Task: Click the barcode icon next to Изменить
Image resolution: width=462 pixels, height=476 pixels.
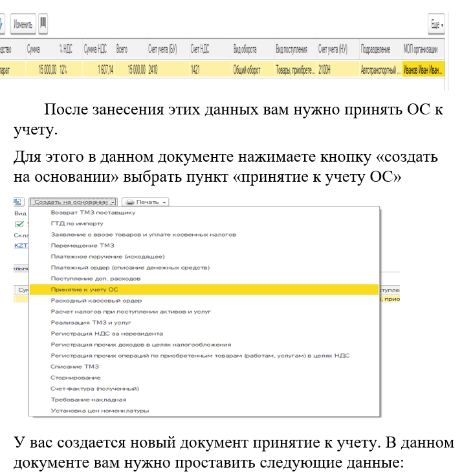Action: tap(43, 23)
